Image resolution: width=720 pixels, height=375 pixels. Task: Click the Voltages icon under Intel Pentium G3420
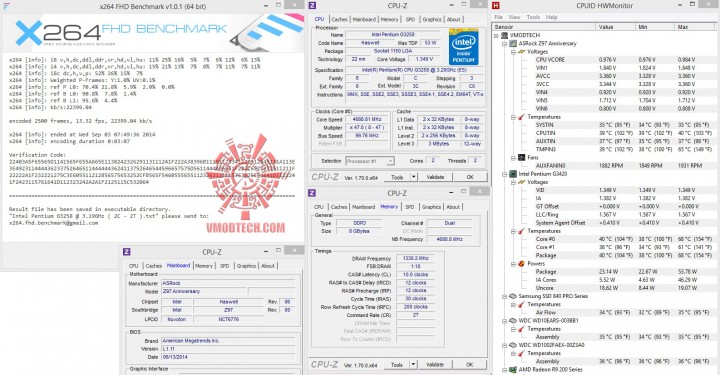521,182
